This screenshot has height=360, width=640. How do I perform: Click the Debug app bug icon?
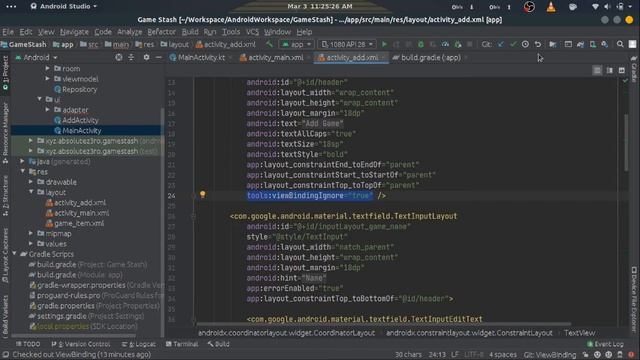click(421, 44)
